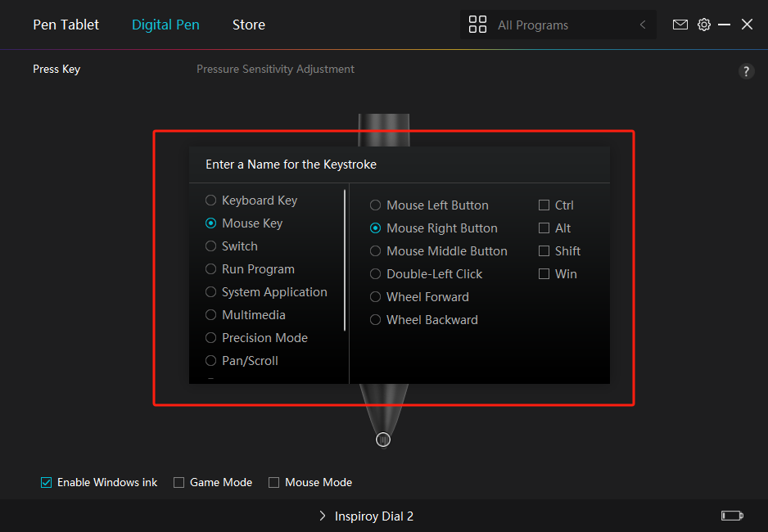Select the Run Program radio option
Image resolution: width=768 pixels, height=532 pixels.
pos(210,269)
